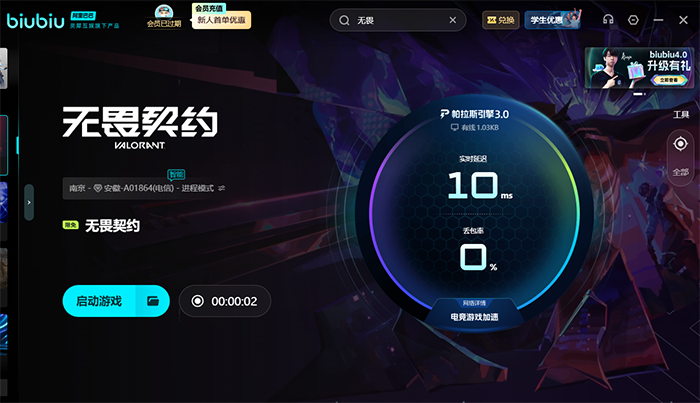Expand the left game sidebar arrow

[x=29, y=202]
